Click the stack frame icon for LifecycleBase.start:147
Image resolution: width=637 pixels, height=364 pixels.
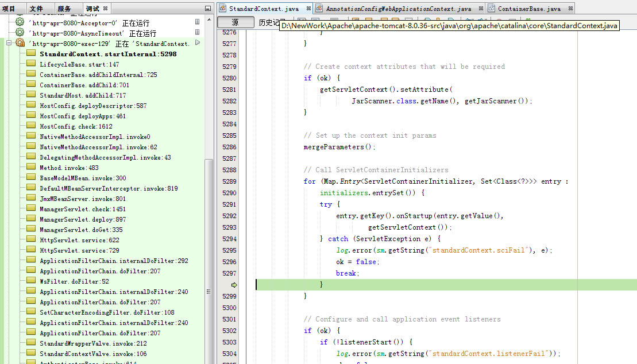[31, 63]
